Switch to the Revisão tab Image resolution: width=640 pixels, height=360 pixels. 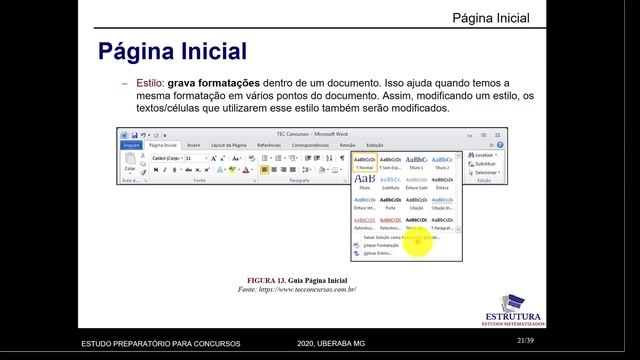click(x=347, y=145)
